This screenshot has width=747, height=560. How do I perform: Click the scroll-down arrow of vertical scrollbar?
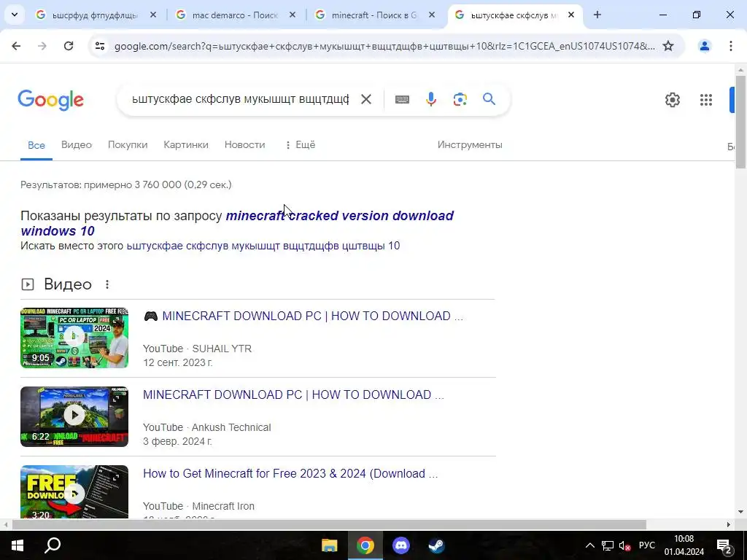pyautogui.click(x=740, y=512)
